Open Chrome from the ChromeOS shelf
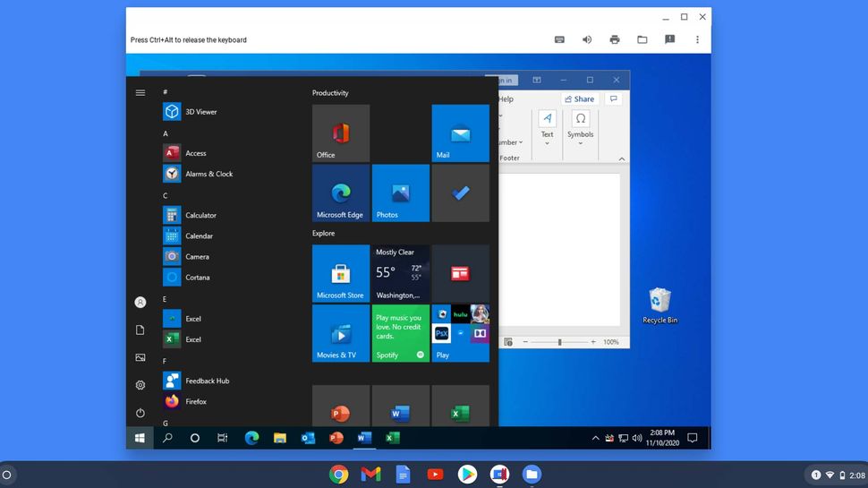Screen dimensions: 868x488 (x=339, y=475)
